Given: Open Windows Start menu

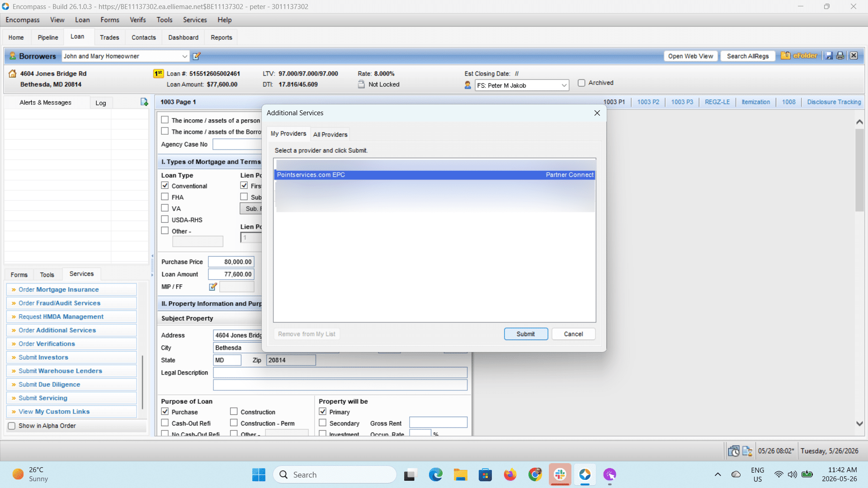Looking at the screenshot, I should pos(259,475).
